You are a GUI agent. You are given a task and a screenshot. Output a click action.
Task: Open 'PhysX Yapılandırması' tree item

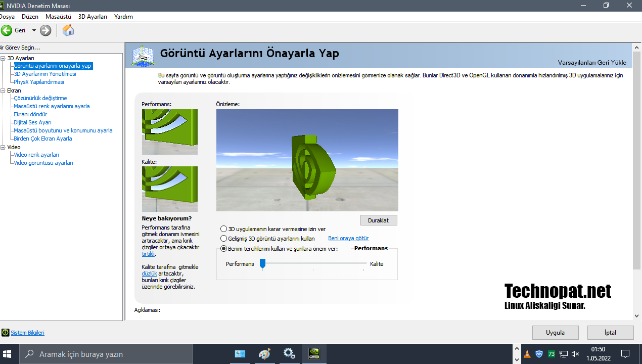tap(39, 82)
